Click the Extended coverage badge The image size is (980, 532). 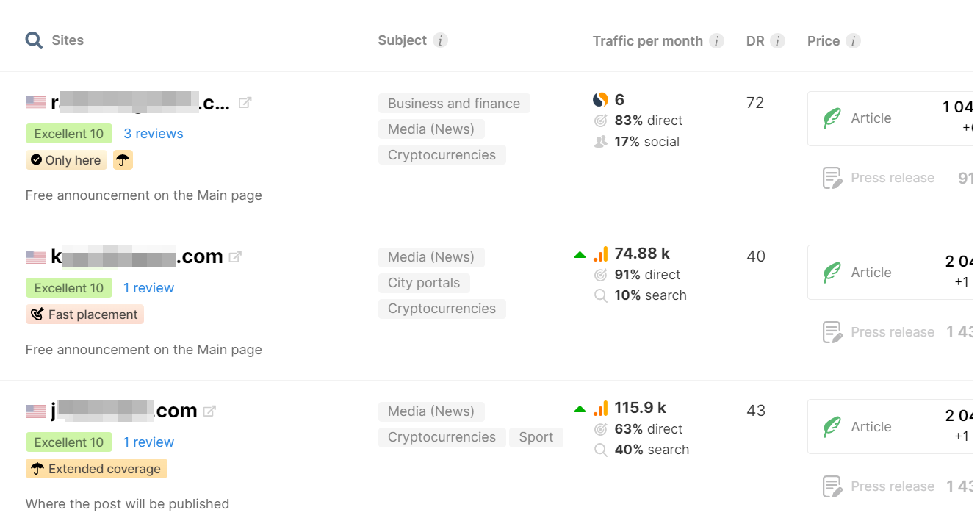pyautogui.click(x=96, y=468)
